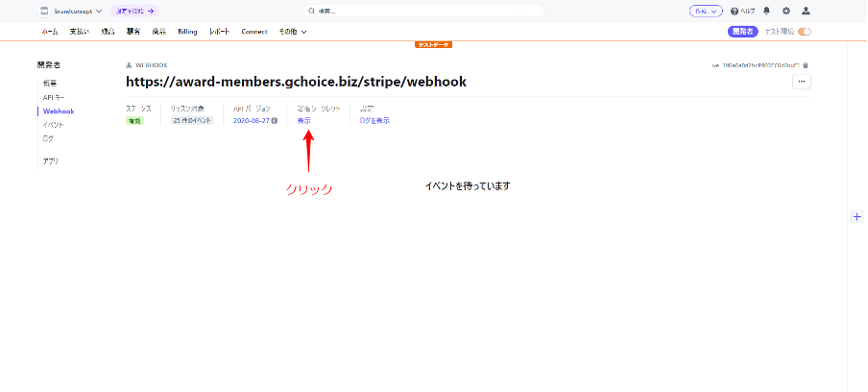The height and width of the screenshot is (392, 868).
Task: Select APIキー in the developer sidebar
Action: click(54, 97)
